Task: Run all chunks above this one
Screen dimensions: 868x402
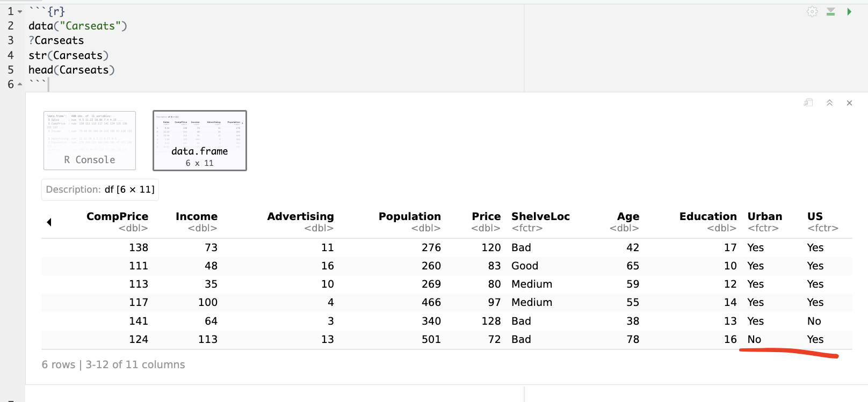Action: pos(830,12)
